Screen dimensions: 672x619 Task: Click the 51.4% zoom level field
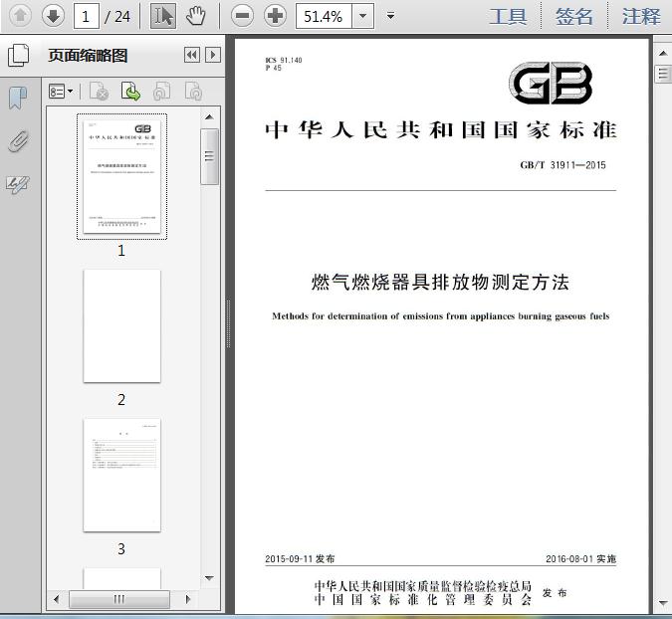324,16
